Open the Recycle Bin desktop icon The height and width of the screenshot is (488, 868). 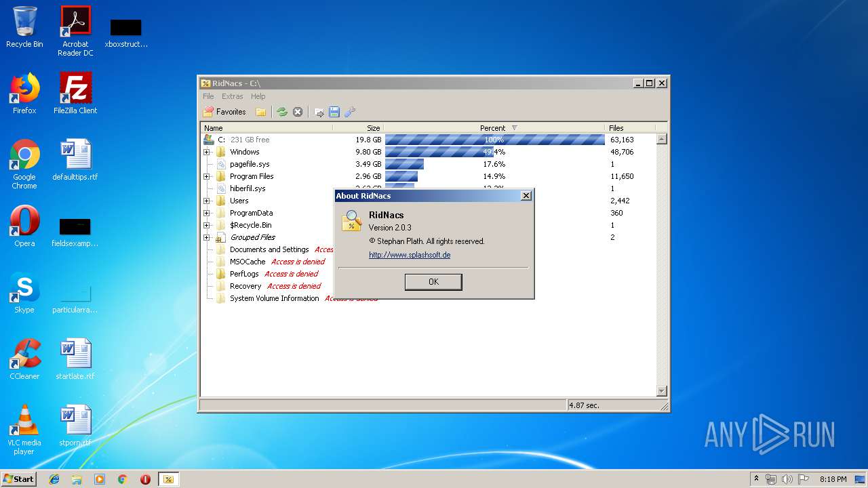click(24, 27)
